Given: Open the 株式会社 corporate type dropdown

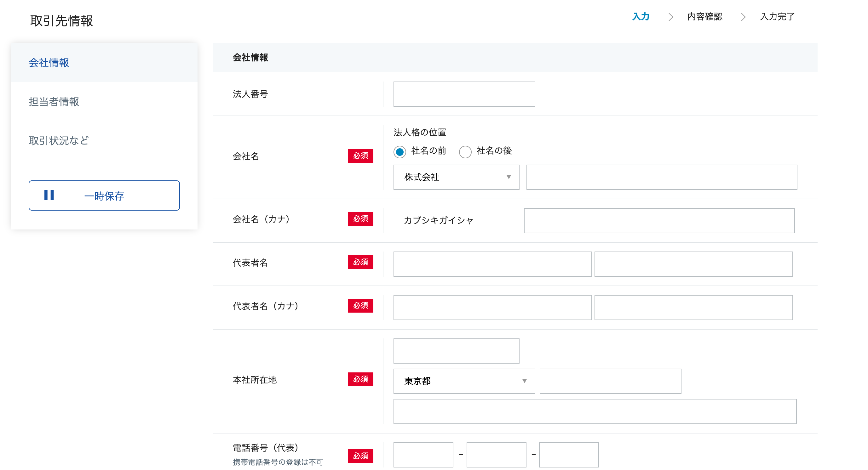Looking at the screenshot, I should click(456, 177).
